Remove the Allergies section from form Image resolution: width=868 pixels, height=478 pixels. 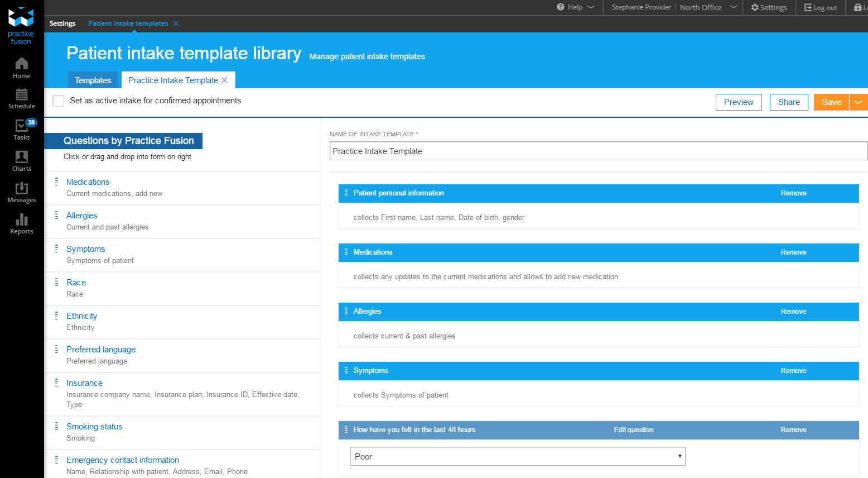click(x=793, y=312)
